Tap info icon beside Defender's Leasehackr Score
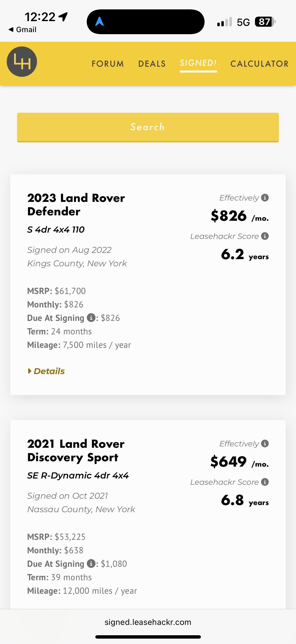This screenshot has height=644, width=296. [x=265, y=236]
